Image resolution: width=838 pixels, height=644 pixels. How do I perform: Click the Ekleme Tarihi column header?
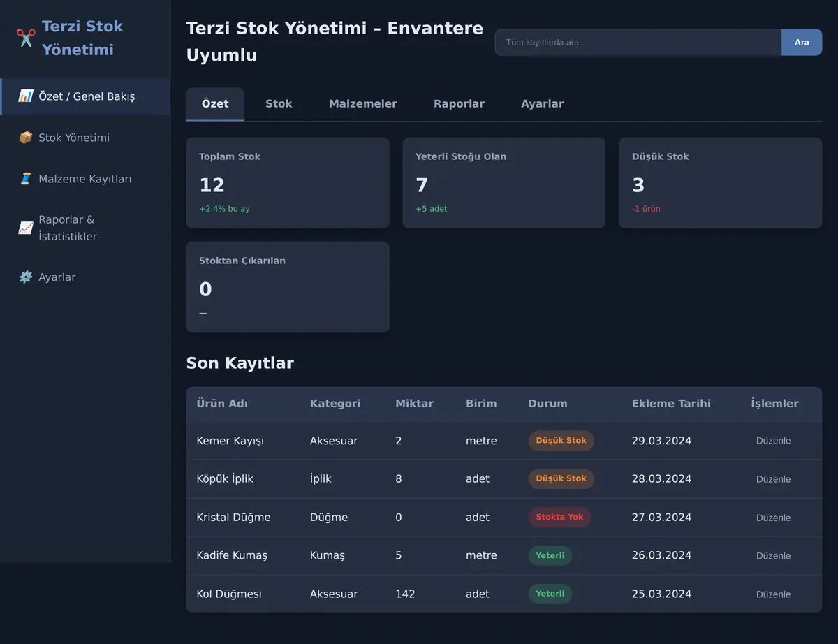coord(671,404)
